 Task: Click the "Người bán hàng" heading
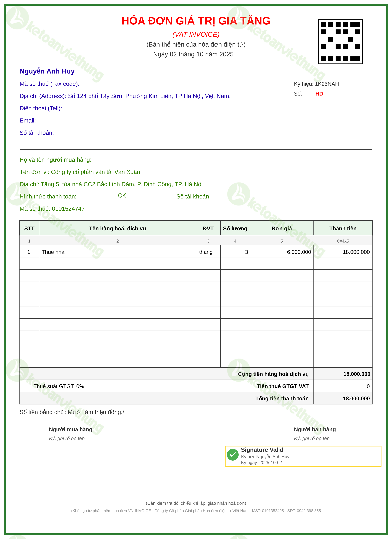point(315,429)
